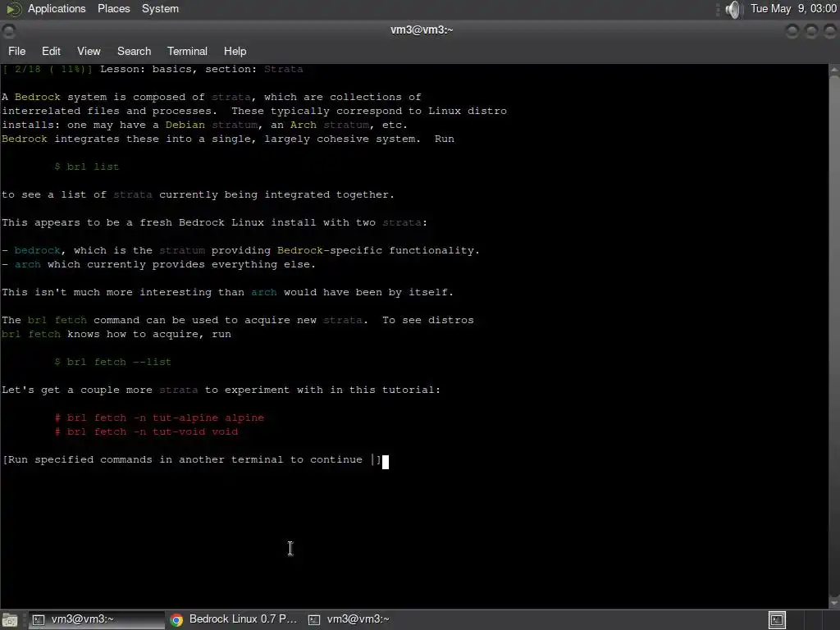This screenshot has width=840, height=630.
Task: Click the '$ brl fetch --list' command text
Action: tap(113, 362)
